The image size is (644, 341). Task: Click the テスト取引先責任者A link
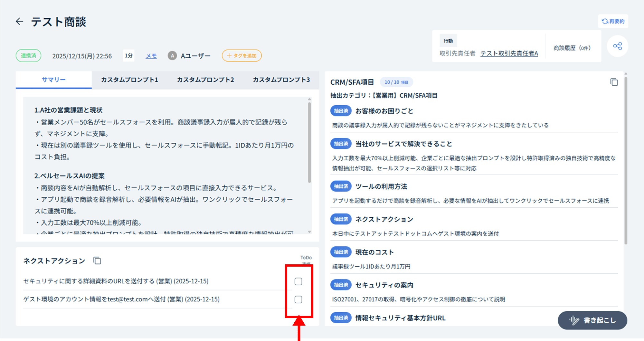click(x=509, y=53)
